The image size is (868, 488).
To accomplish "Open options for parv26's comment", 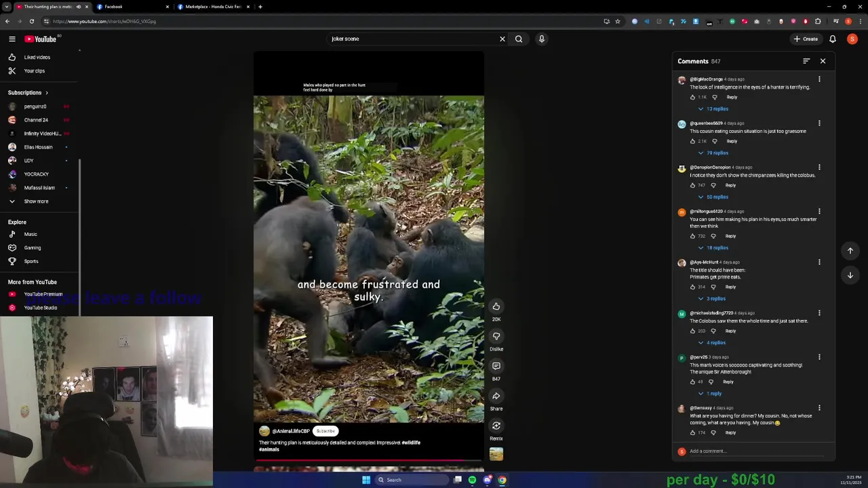I will pos(819,357).
